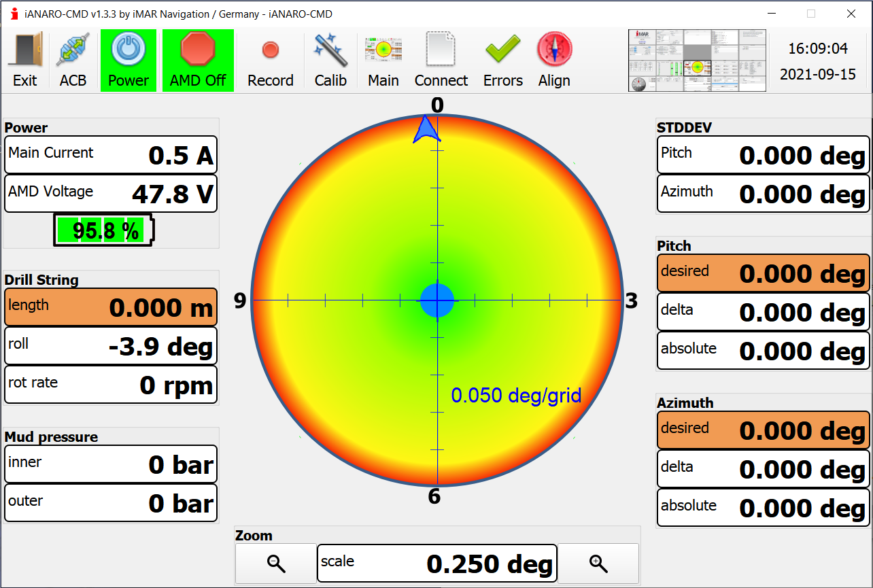873x588 pixels.
Task: Click the clock time 16:09:04
Action: tap(818, 49)
